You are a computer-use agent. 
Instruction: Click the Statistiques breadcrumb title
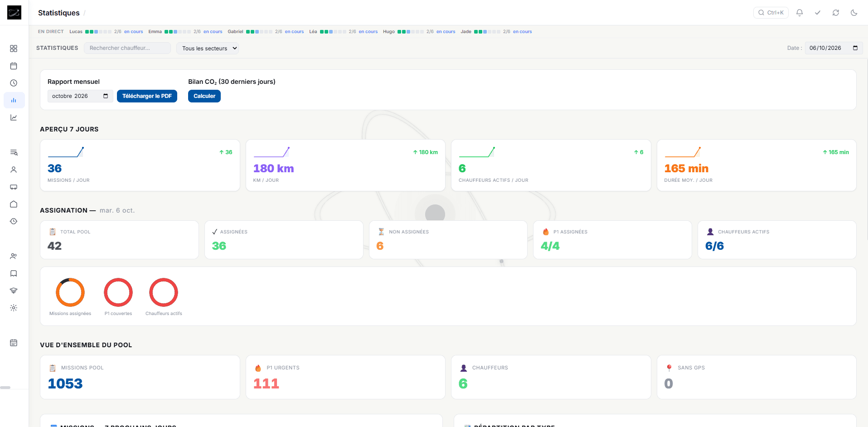coord(59,13)
